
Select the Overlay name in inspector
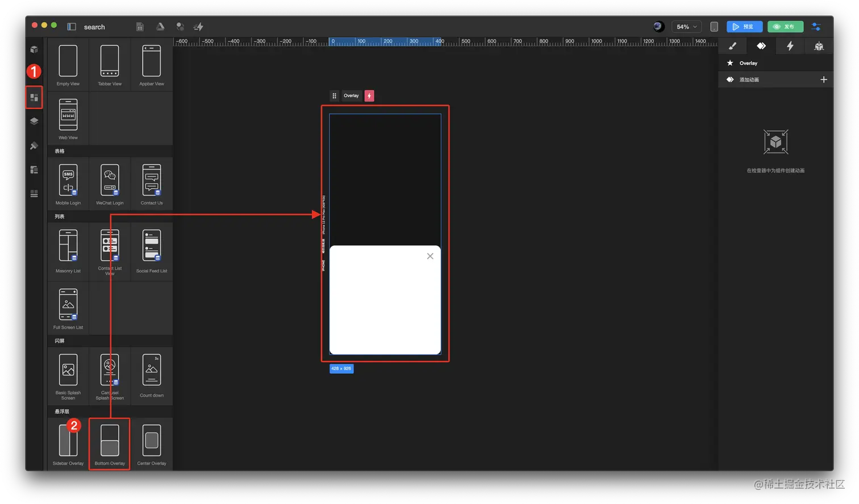748,63
